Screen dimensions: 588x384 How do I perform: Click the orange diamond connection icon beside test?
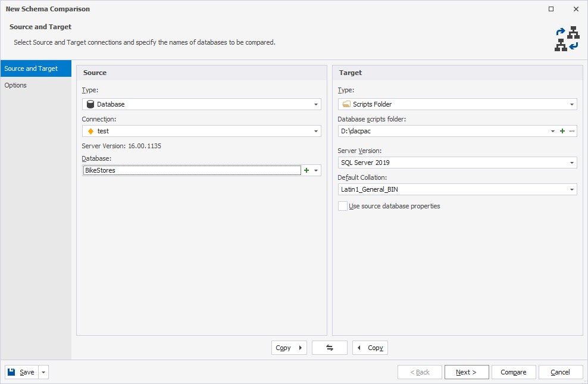coord(90,130)
